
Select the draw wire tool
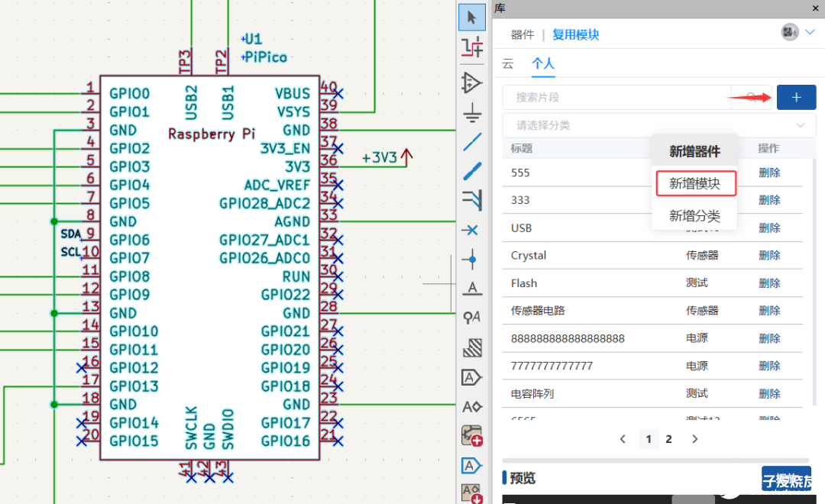[x=472, y=141]
